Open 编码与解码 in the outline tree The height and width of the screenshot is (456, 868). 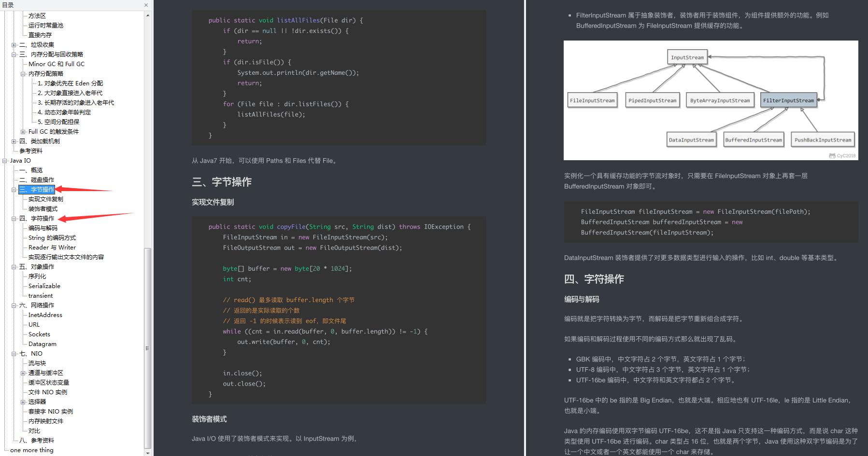tap(43, 228)
